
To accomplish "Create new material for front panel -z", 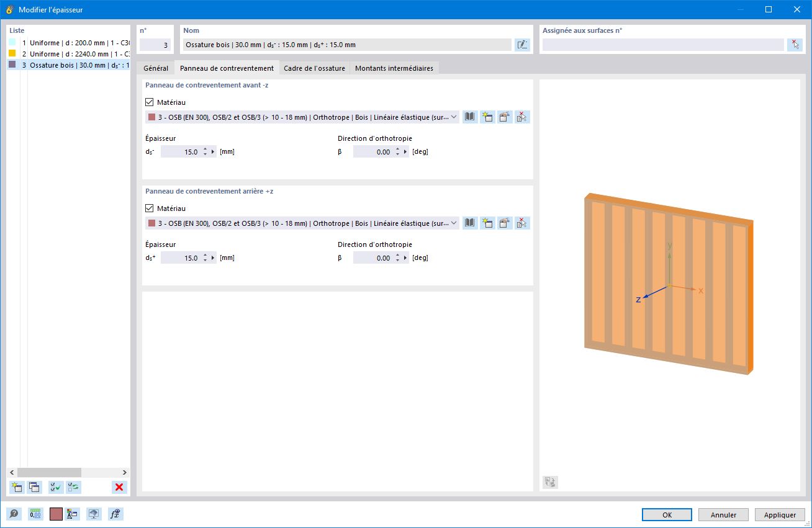I will 487,117.
